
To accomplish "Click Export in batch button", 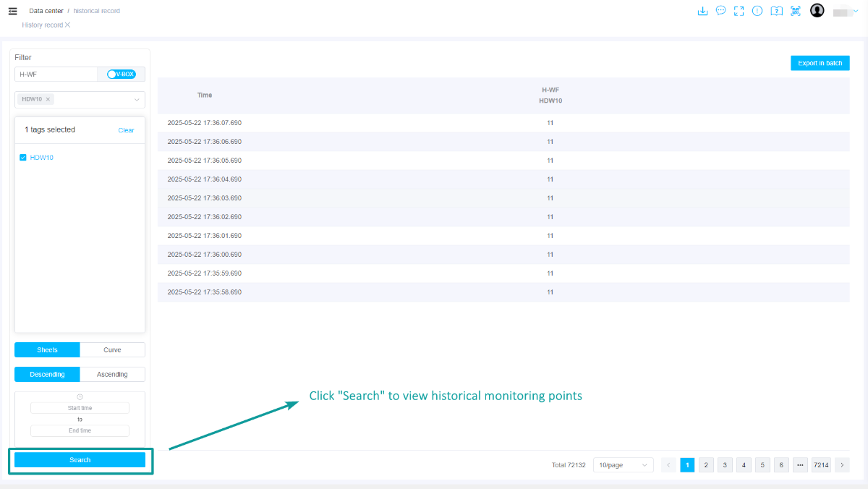I will pyautogui.click(x=820, y=64).
